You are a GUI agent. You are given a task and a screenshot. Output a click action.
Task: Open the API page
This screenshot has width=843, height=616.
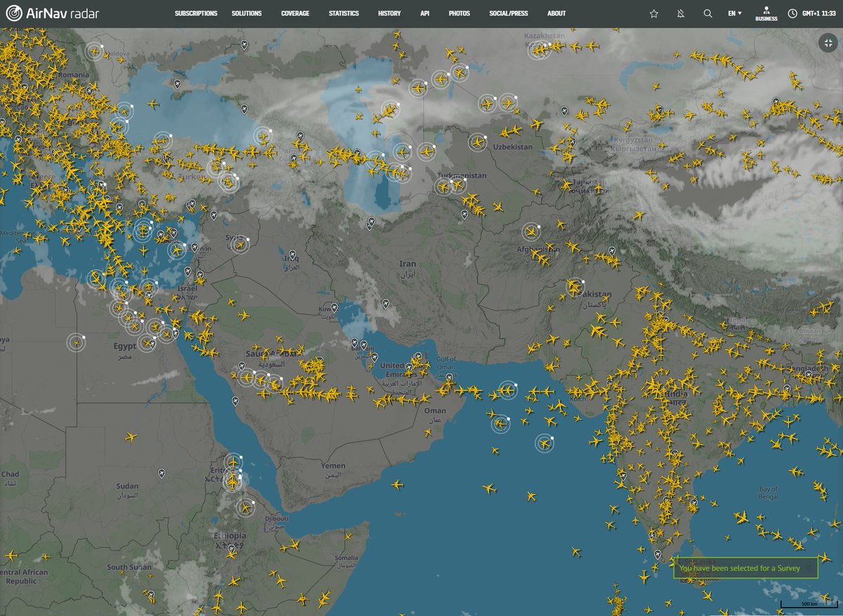tap(425, 13)
